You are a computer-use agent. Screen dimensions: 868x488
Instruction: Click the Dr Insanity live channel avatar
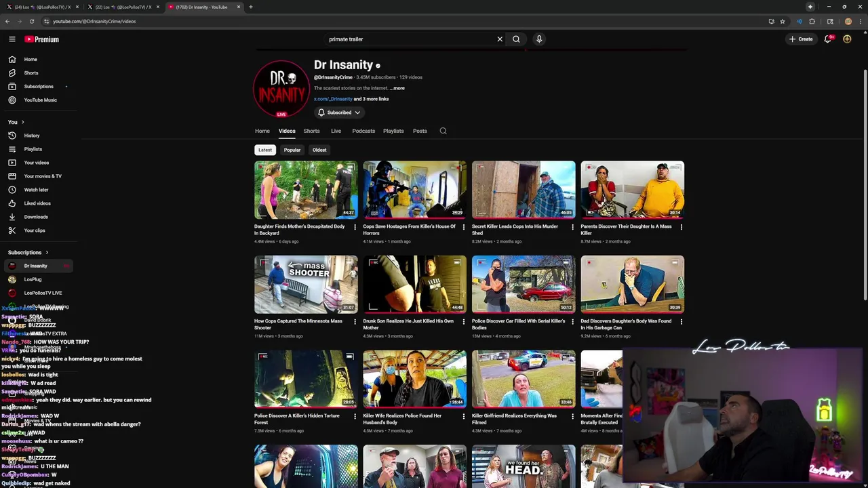point(281,89)
